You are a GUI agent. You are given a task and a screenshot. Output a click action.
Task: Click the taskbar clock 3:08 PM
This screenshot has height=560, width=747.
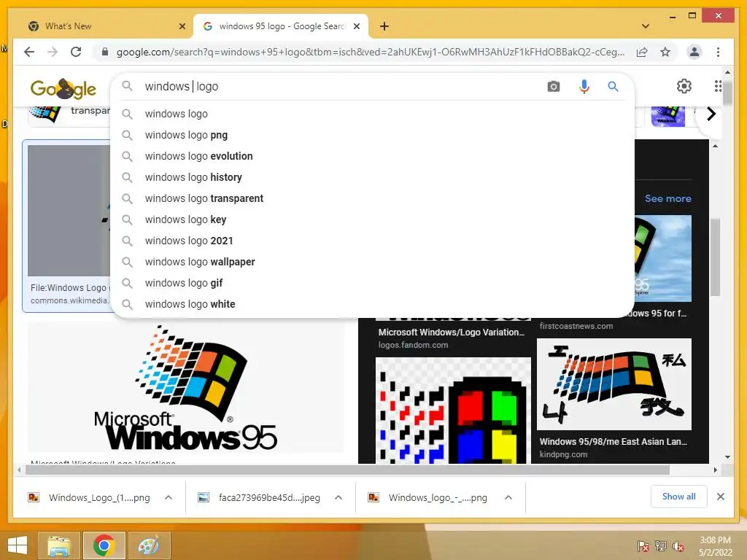pyautogui.click(x=715, y=540)
